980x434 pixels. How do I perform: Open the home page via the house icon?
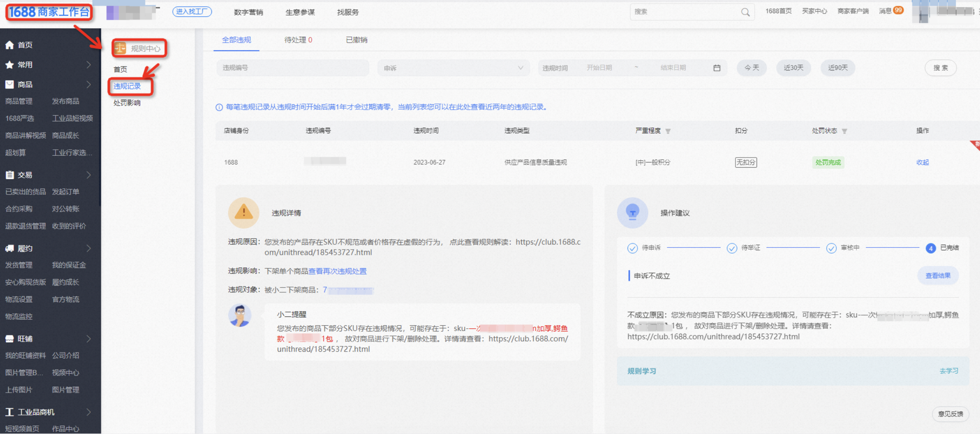[9, 44]
